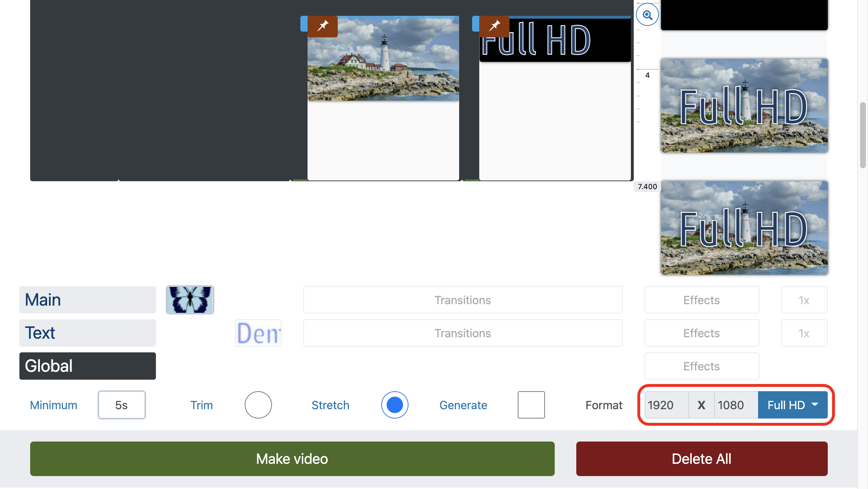Toggle the Generate checkbox on
Viewport: 868px width, 489px height.
531,404
